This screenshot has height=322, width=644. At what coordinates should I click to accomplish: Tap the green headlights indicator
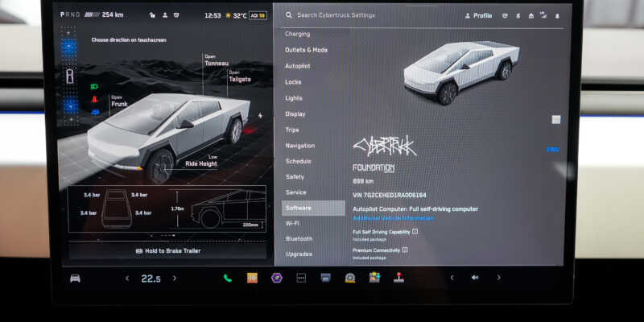(94, 87)
